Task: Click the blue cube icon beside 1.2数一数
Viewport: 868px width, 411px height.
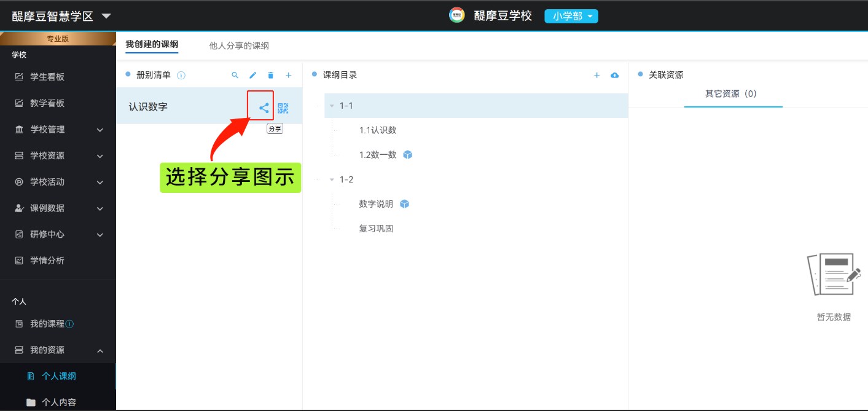Action: 407,155
